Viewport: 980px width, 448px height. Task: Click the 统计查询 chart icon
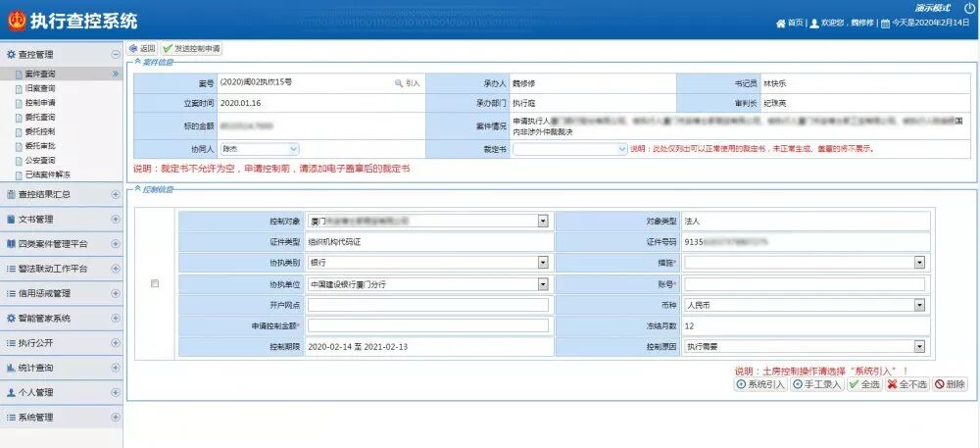click(x=11, y=368)
